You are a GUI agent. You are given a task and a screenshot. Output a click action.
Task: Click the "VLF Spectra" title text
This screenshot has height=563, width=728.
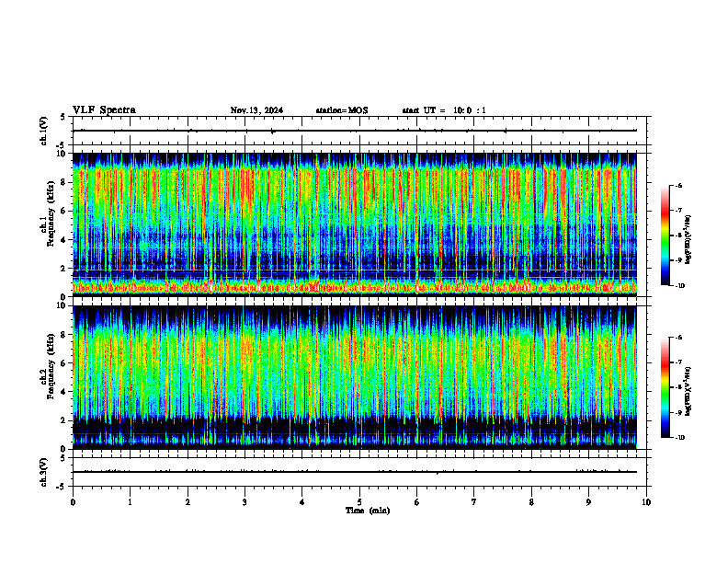(x=104, y=110)
